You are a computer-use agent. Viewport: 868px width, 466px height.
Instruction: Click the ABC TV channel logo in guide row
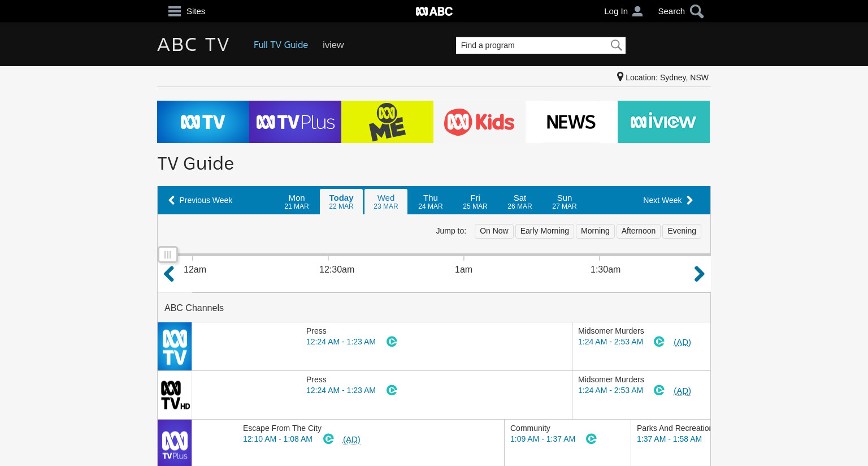point(175,347)
